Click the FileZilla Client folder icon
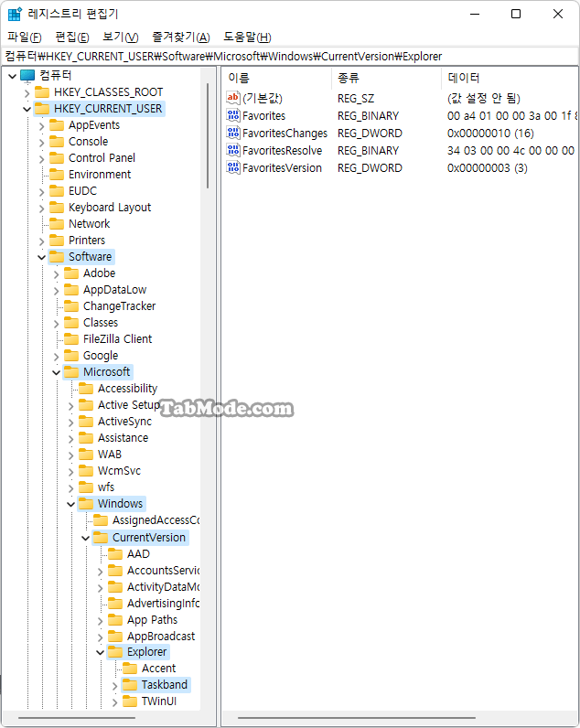This screenshot has width=580, height=728. (x=71, y=339)
